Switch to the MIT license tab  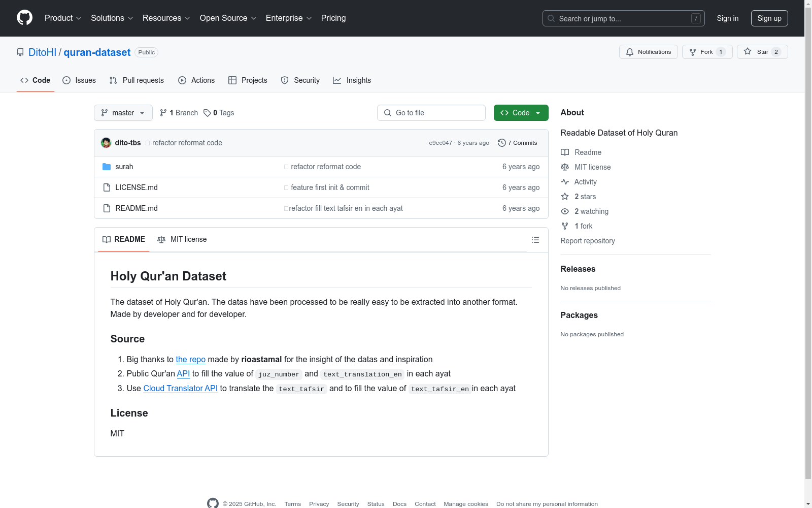click(x=182, y=239)
